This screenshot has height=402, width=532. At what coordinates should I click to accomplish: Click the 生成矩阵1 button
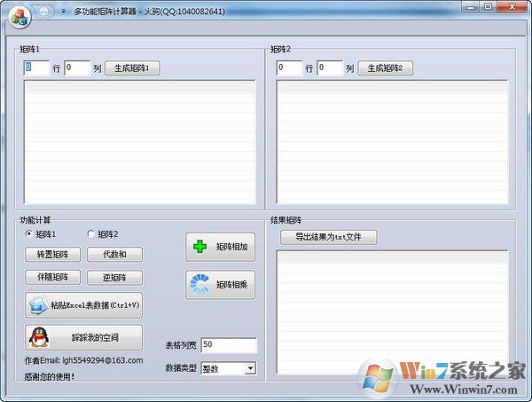click(x=132, y=68)
